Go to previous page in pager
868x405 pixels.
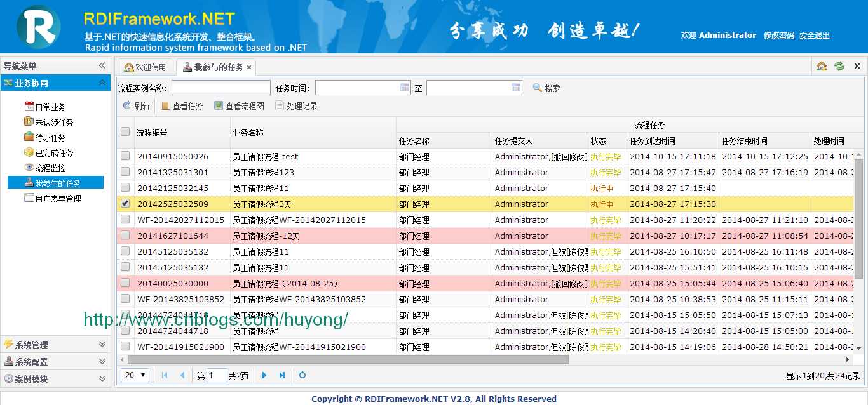[182, 375]
